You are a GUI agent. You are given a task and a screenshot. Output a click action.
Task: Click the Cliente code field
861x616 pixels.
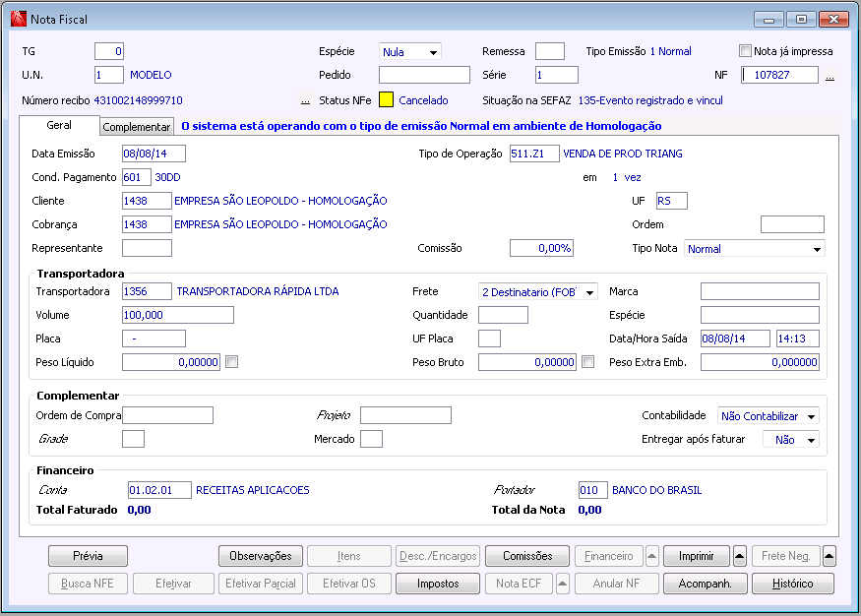pyautogui.click(x=147, y=201)
